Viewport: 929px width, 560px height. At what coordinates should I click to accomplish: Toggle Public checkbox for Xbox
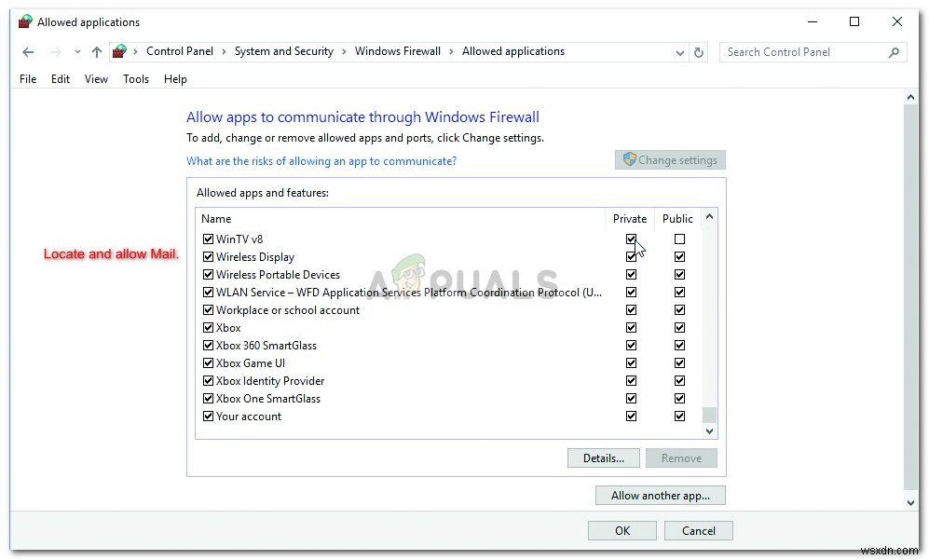[x=679, y=328]
